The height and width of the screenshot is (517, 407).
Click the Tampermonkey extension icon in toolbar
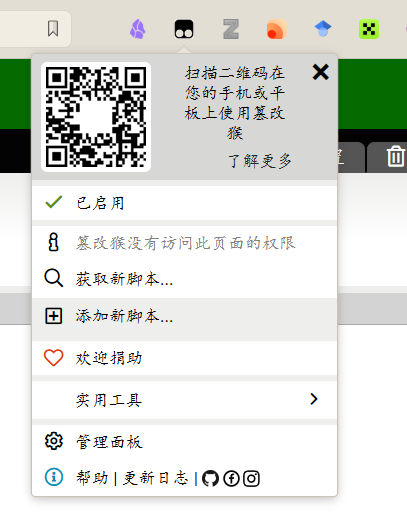pos(184,29)
